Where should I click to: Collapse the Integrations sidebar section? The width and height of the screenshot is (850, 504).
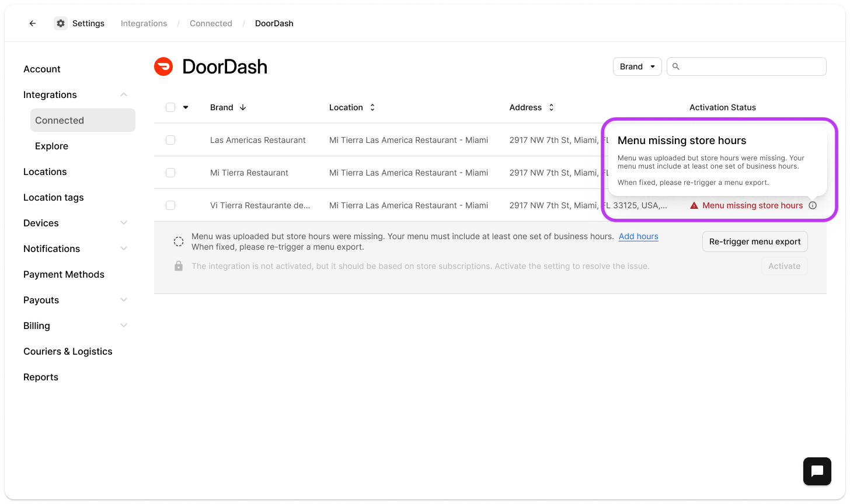[124, 94]
